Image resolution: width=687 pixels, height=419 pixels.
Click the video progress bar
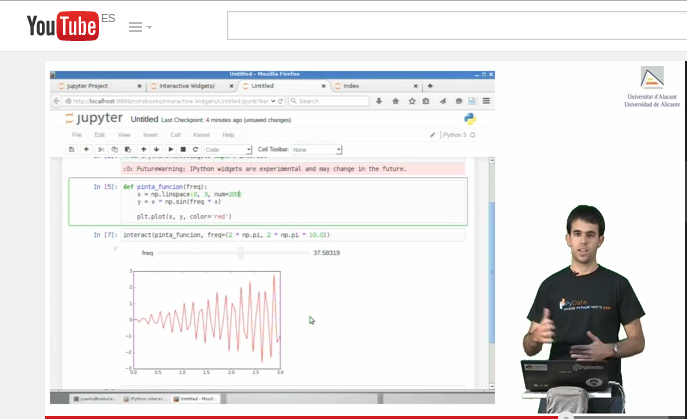point(366,417)
